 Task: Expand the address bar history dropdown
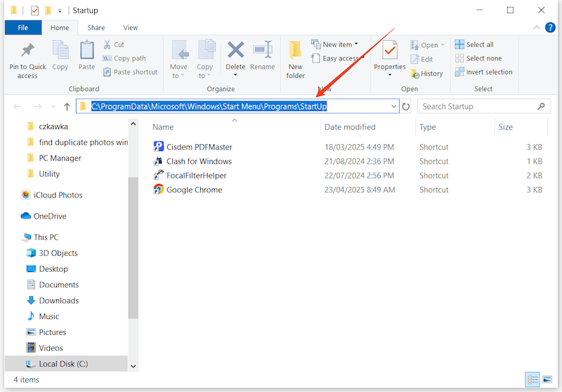click(393, 106)
